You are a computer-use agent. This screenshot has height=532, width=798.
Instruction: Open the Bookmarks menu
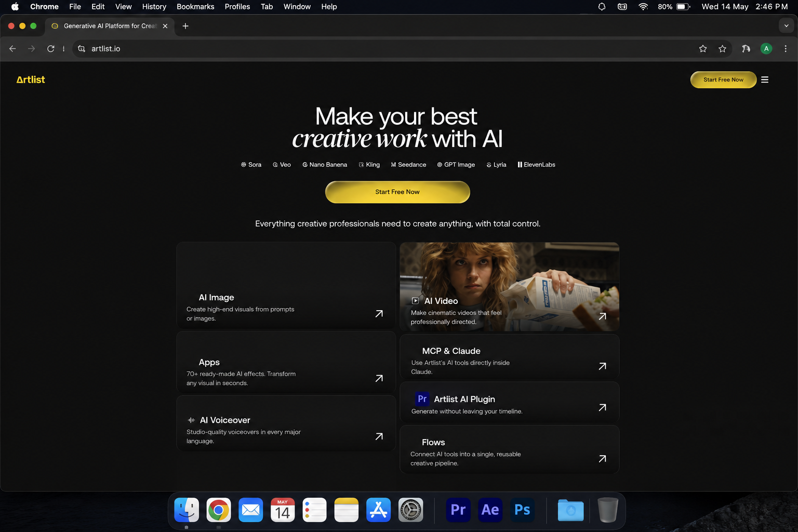point(195,7)
